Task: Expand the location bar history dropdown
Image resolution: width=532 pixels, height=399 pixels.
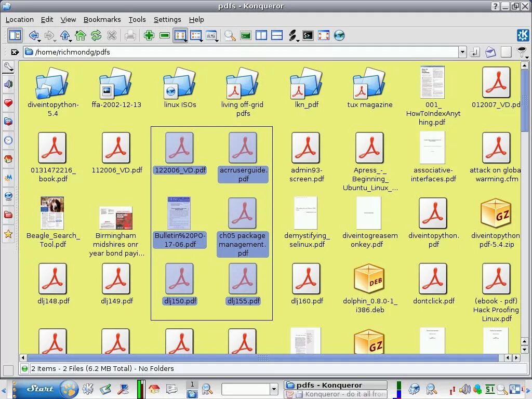Action: 462,52
